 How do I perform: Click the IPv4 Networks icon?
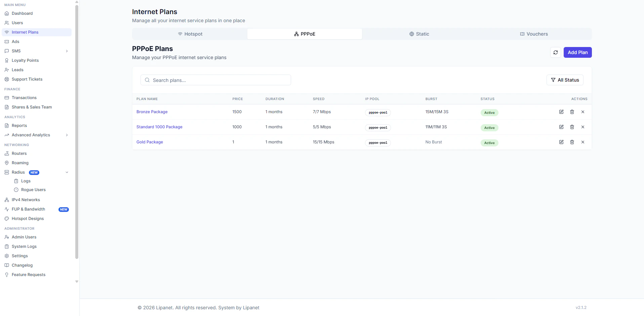(x=7, y=200)
